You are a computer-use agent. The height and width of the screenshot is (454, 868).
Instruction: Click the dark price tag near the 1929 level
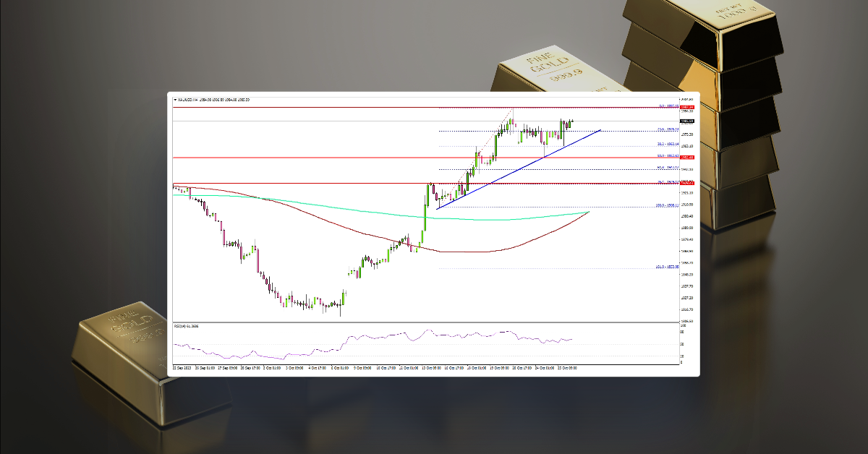684,181
